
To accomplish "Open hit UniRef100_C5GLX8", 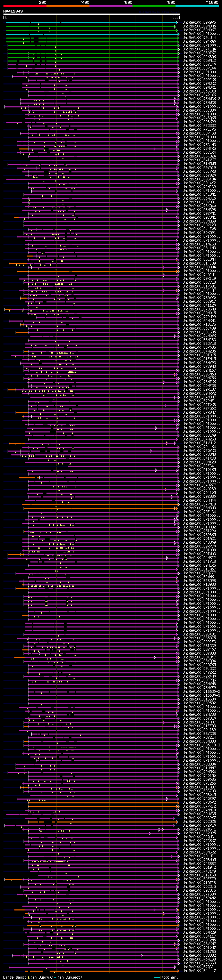I will [x=199, y=91].
